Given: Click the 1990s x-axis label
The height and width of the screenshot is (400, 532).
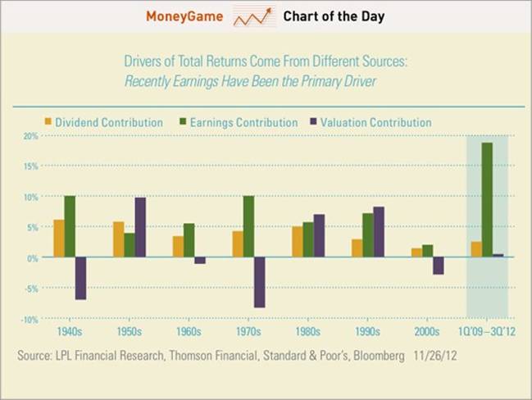Looking at the screenshot, I should click(x=367, y=333).
